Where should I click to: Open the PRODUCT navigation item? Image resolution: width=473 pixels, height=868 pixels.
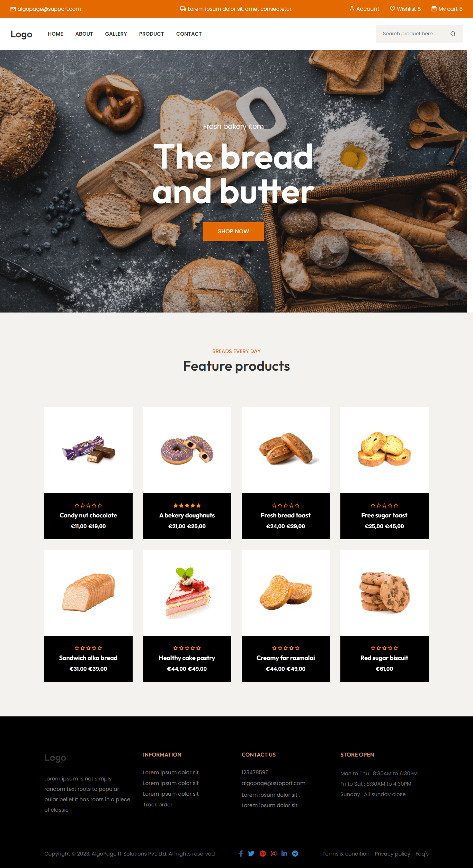pos(152,34)
